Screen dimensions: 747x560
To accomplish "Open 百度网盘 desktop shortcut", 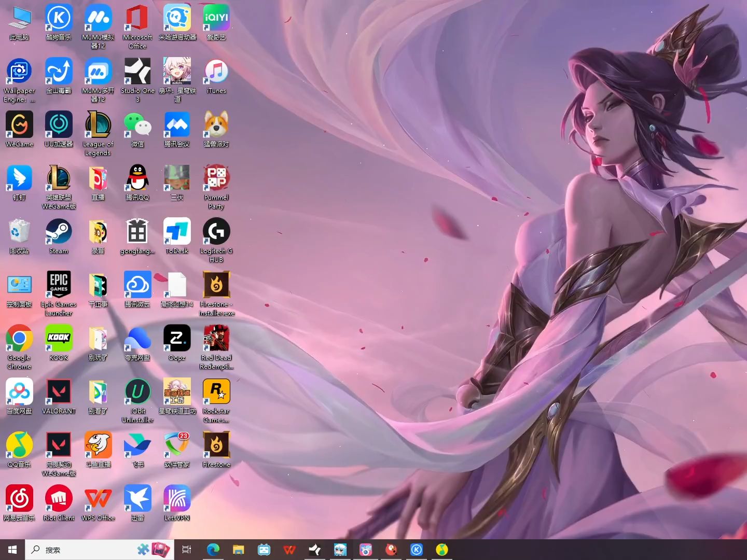I will (19, 397).
